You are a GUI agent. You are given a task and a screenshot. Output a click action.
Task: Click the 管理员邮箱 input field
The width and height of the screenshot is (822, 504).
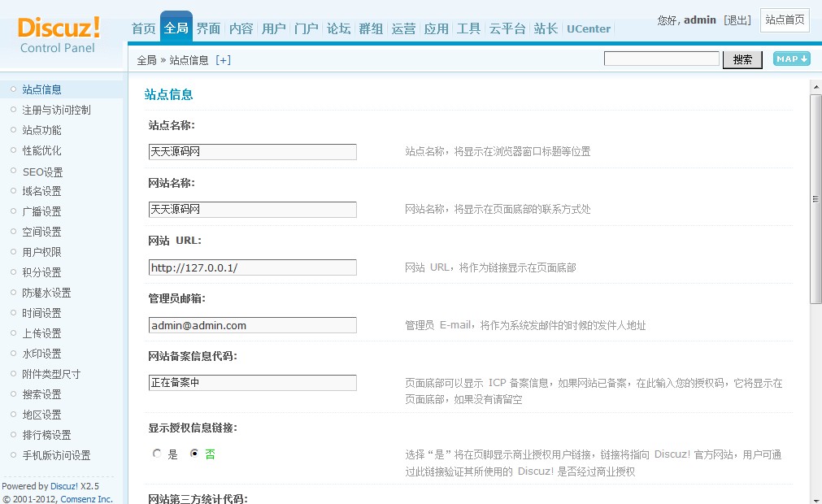point(252,325)
